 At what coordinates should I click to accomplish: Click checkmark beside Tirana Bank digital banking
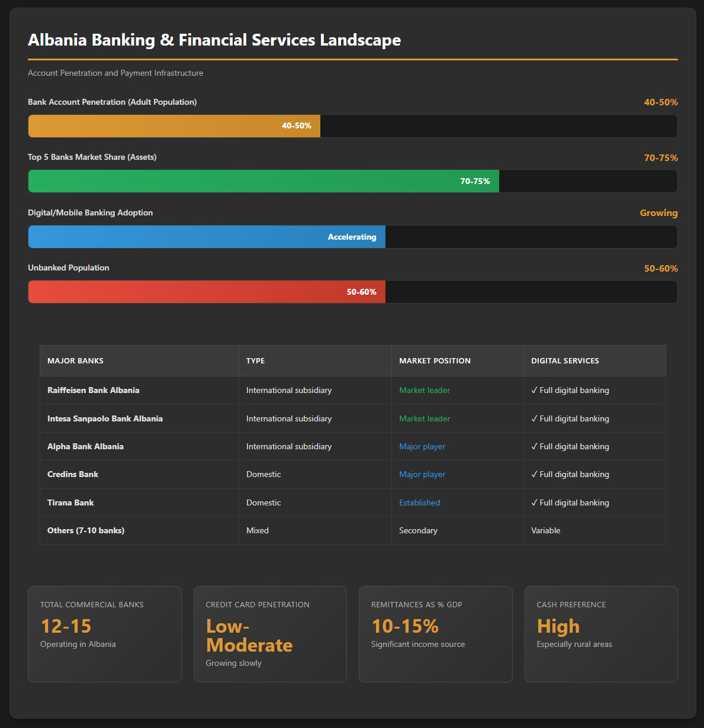click(x=535, y=502)
